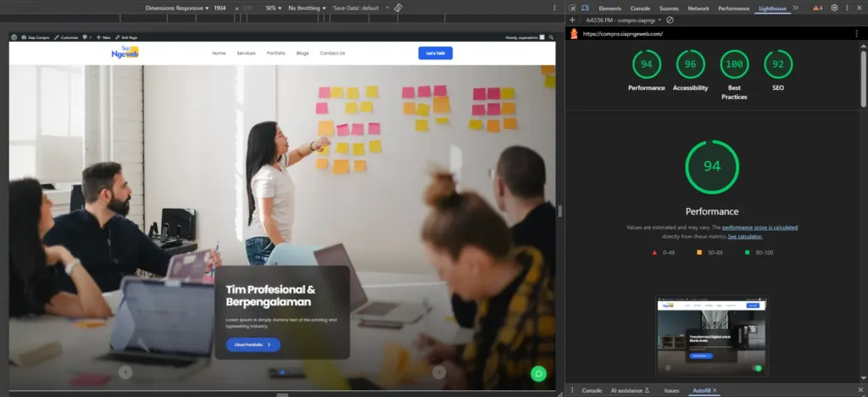Viewport: 868px width, 397px height.
Task: Switch to the Elements tab
Action: pos(609,8)
